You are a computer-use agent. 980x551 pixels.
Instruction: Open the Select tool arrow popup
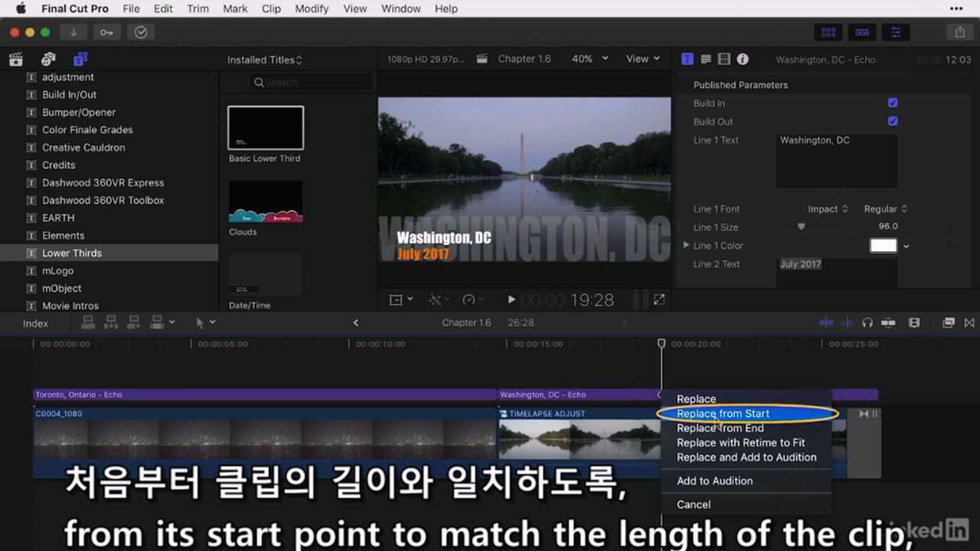(x=205, y=323)
